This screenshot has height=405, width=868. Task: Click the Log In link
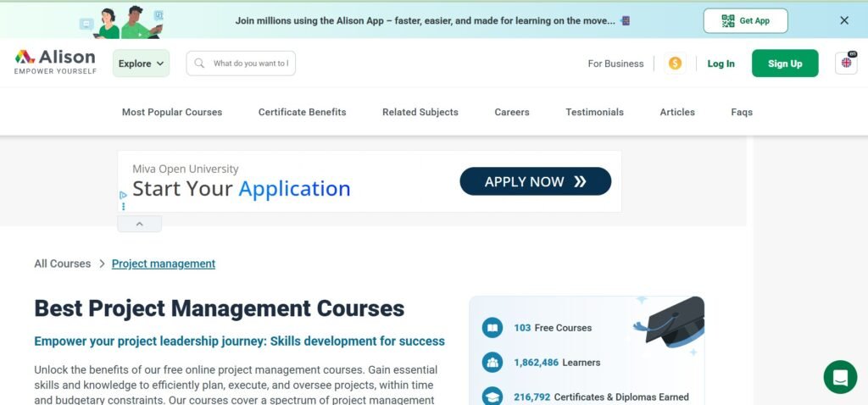tap(721, 64)
